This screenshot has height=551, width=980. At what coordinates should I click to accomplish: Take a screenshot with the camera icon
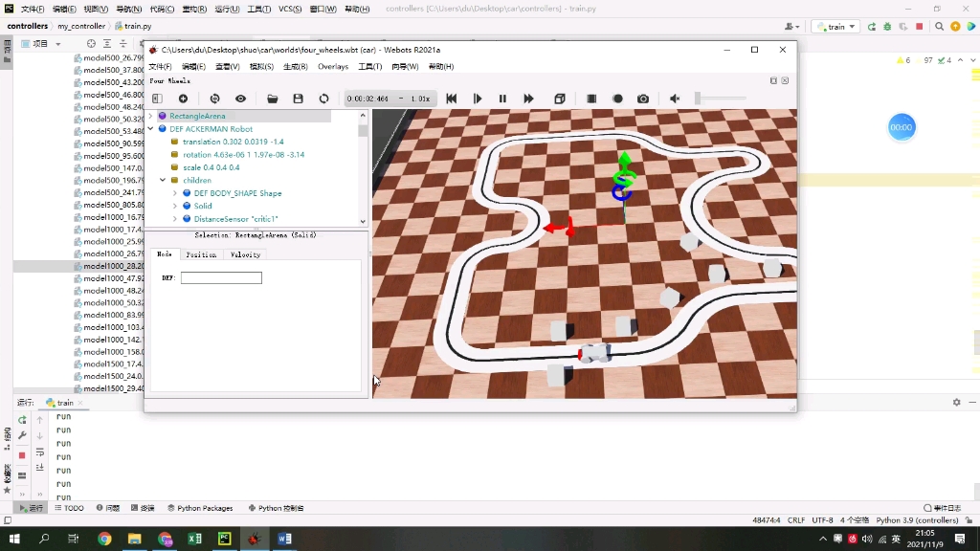click(x=643, y=99)
